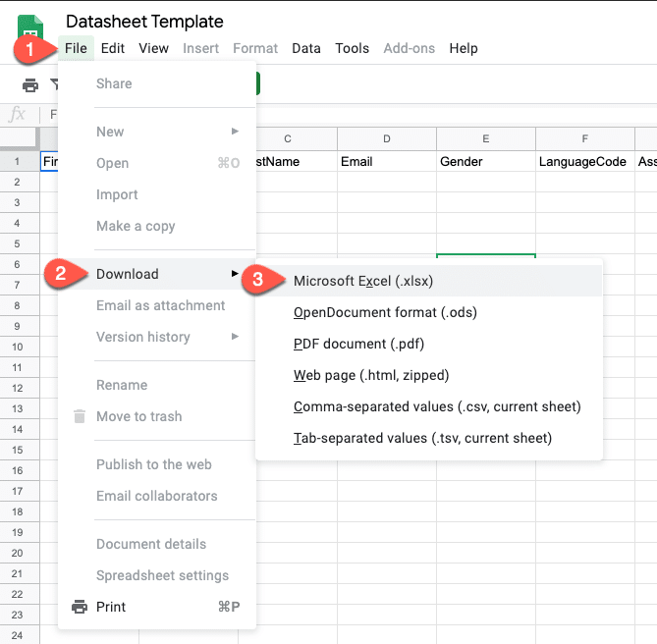Click the LanguageCode header cell
657x644 pixels.
(585, 161)
